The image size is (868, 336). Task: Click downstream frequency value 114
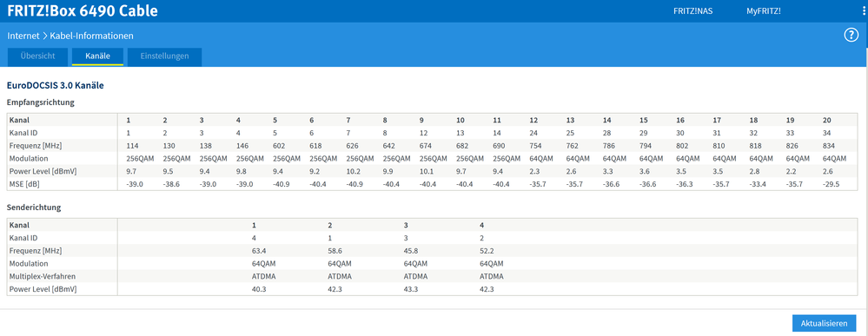[131, 146]
